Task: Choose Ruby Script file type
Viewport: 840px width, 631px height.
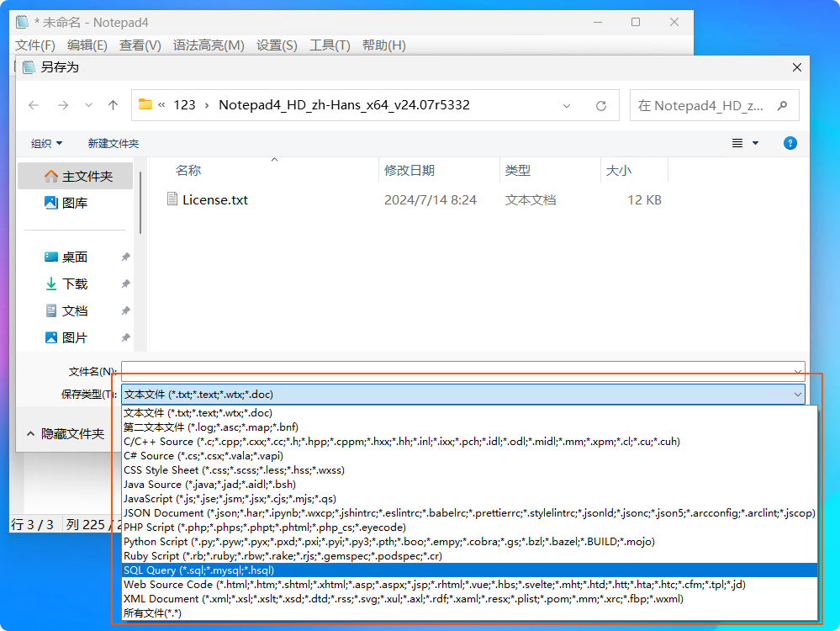Action: [x=470, y=556]
